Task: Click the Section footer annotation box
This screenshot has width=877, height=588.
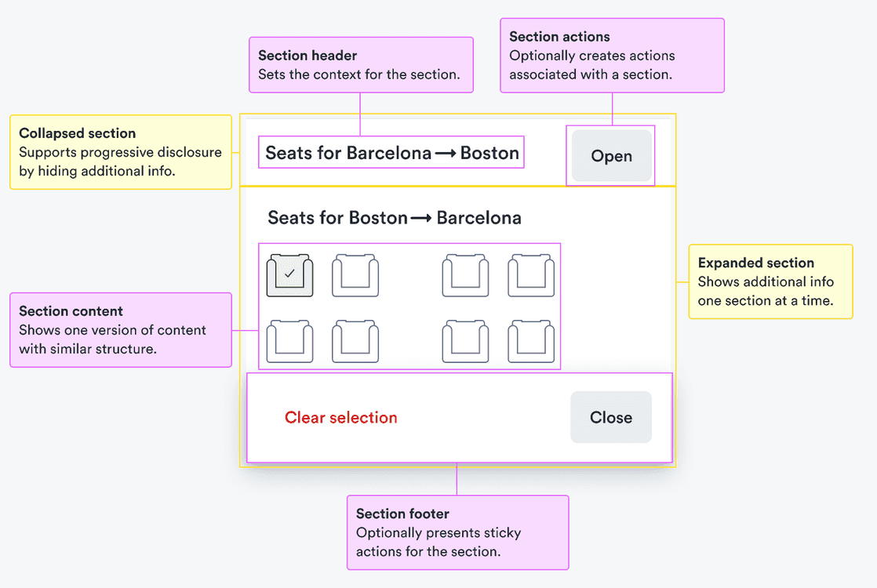Action: [457, 532]
